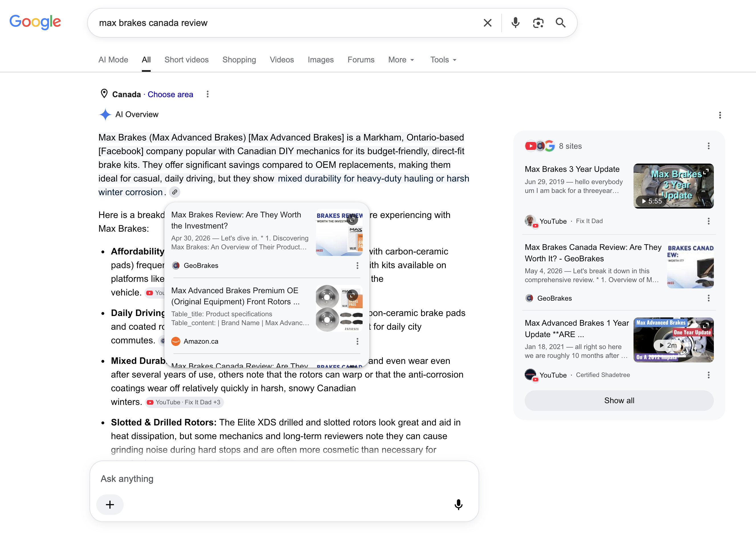
Task: Click the Amazon.ca favicon in popup
Action: click(x=176, y=341)
